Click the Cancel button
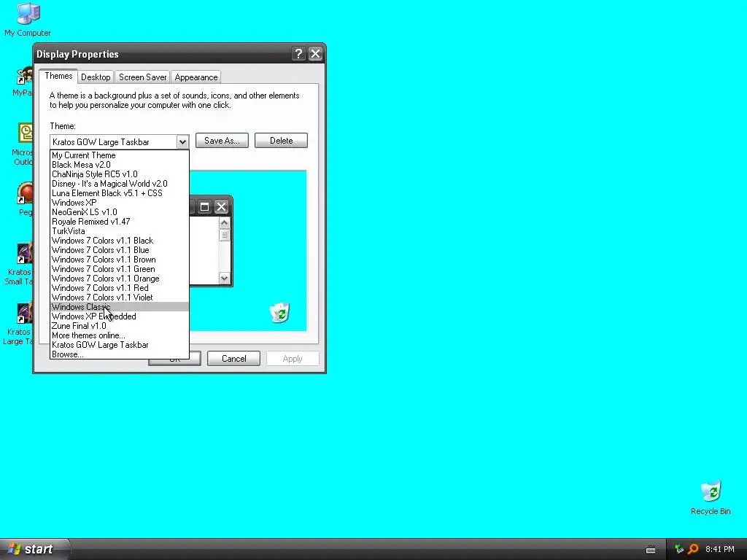747x560 pixels. coord(234,359)
